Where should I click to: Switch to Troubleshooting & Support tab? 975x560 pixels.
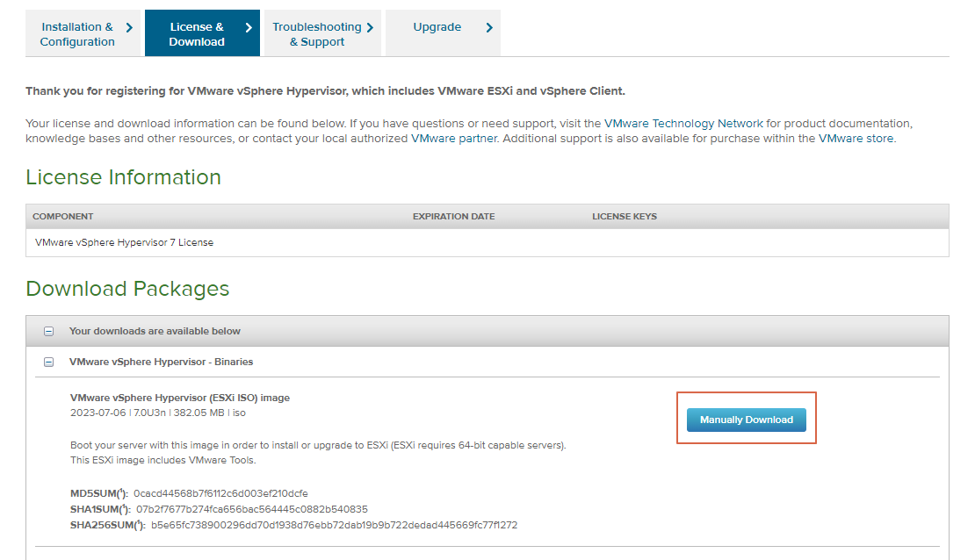coord(322,33)
